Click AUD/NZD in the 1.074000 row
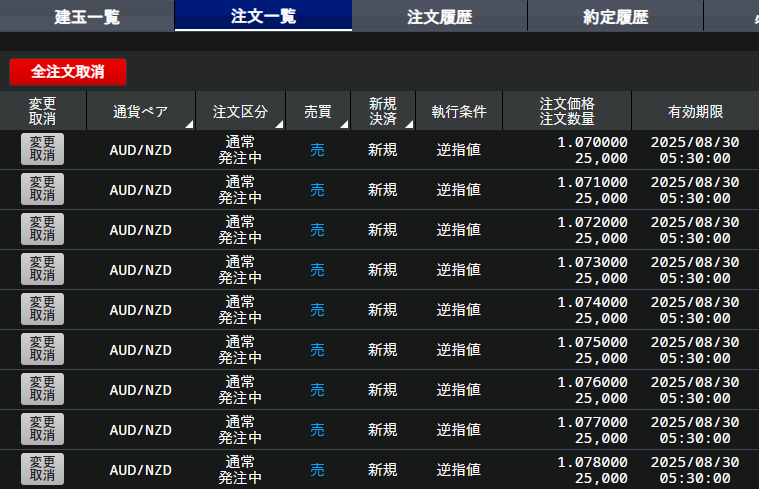The height and width of the screenshot is (489, 759). click(141, 310)
